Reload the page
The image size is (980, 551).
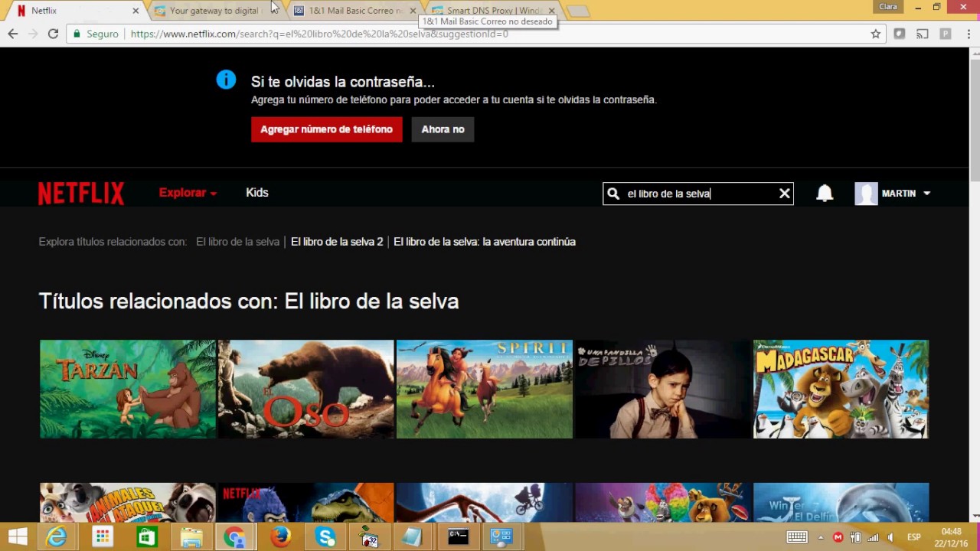click(x=53, y=34)
